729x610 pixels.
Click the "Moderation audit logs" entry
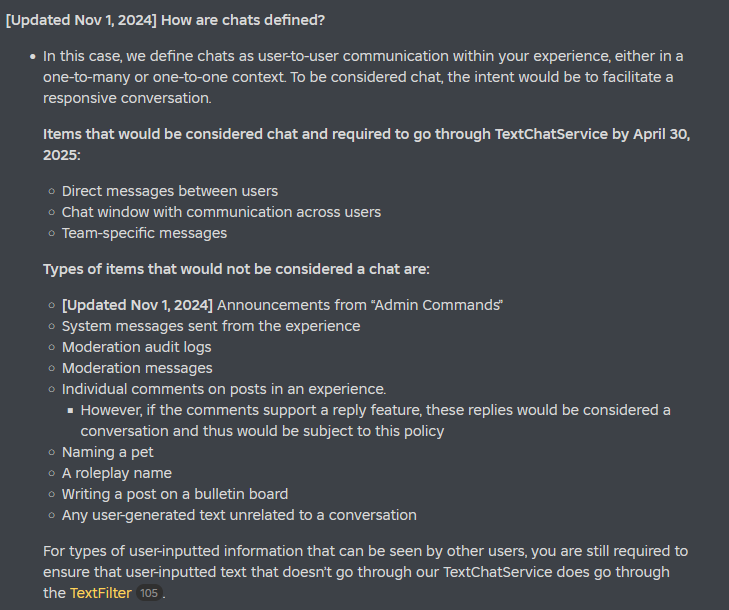coord(137,347)
